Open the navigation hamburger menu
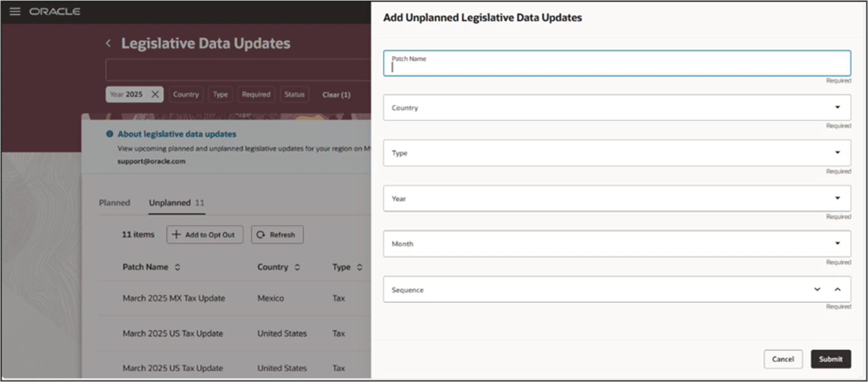Viewport: 868px width, 382px height. [x=14, y=11]
